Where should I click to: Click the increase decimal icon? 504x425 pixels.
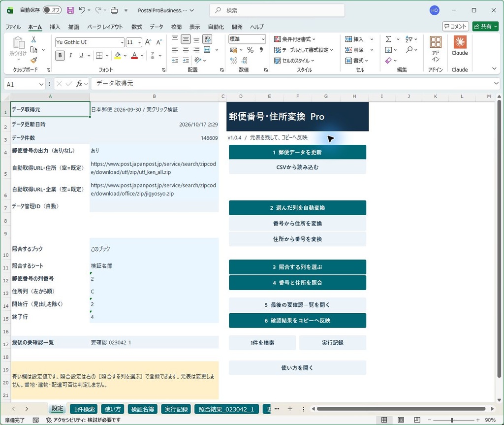[234, 61]
